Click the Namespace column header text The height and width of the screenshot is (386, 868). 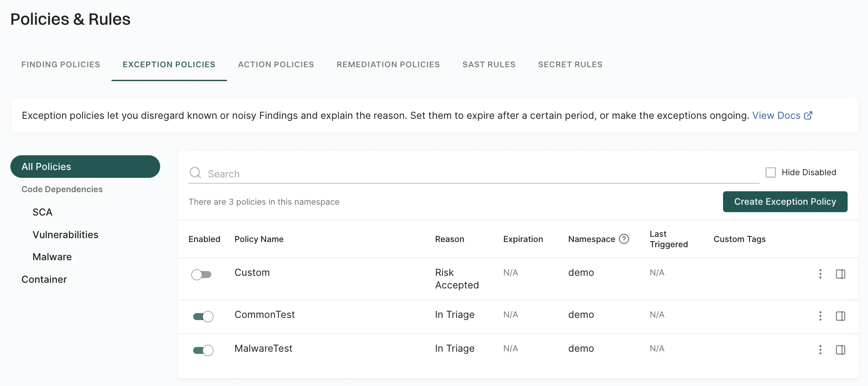(x=592, y=239)
